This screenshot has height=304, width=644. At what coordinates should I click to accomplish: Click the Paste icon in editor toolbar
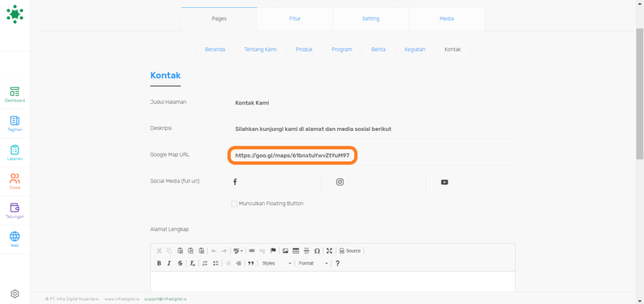tap(180, 251)
